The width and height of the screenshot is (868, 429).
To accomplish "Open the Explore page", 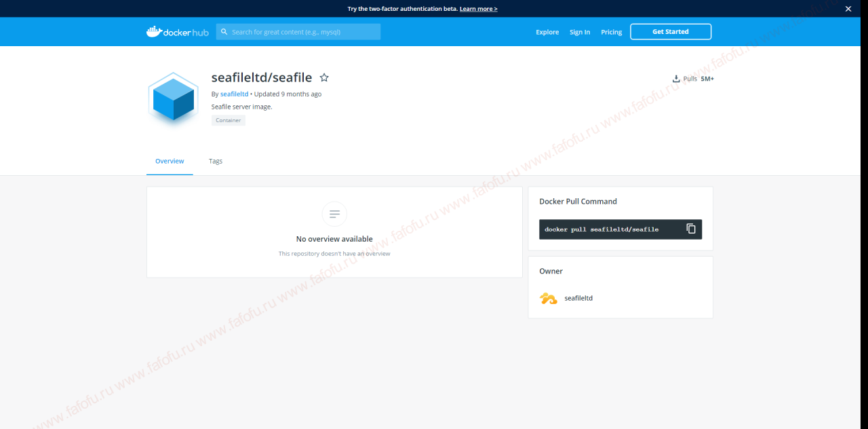I will 547,32.
